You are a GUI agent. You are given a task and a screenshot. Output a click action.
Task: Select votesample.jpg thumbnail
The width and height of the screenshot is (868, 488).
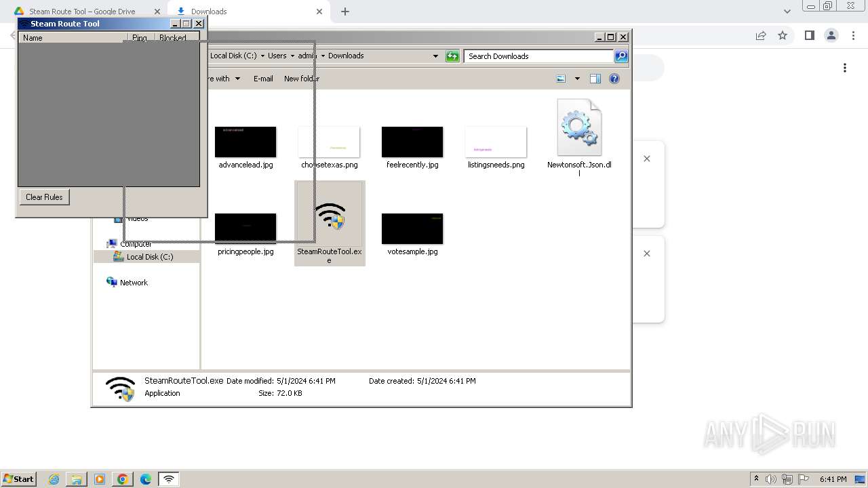[x=412, y=228]
